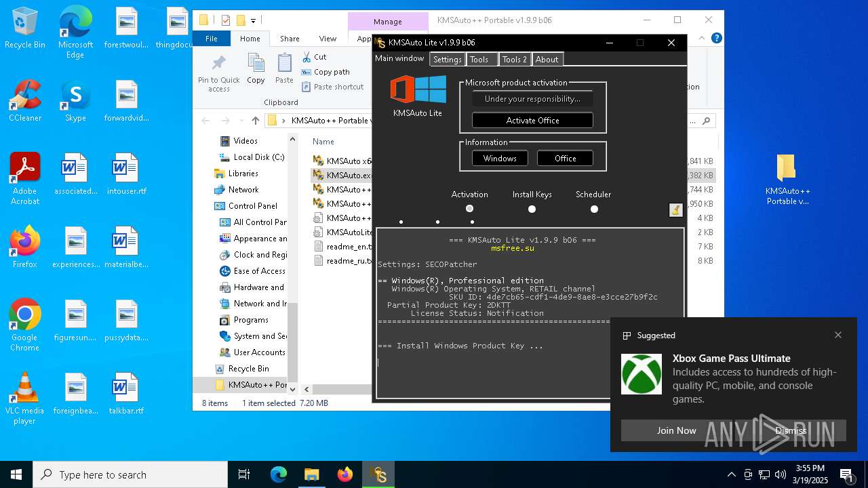The height and width of the screenshot is (488, 868).
Task: Click the Windows information button
Action: click(x=500, y=159)
